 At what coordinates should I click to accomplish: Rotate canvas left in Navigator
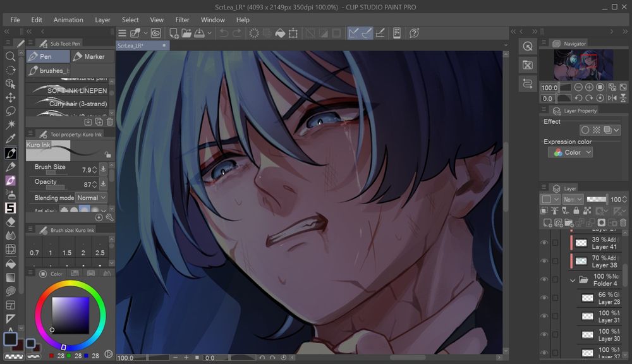578,98
